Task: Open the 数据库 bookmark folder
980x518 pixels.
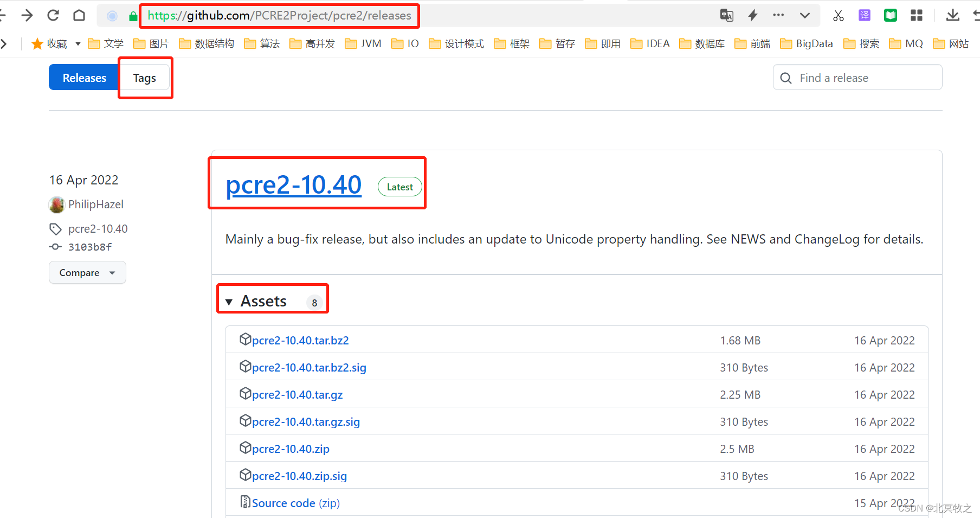Action: (x=702, y=43)
